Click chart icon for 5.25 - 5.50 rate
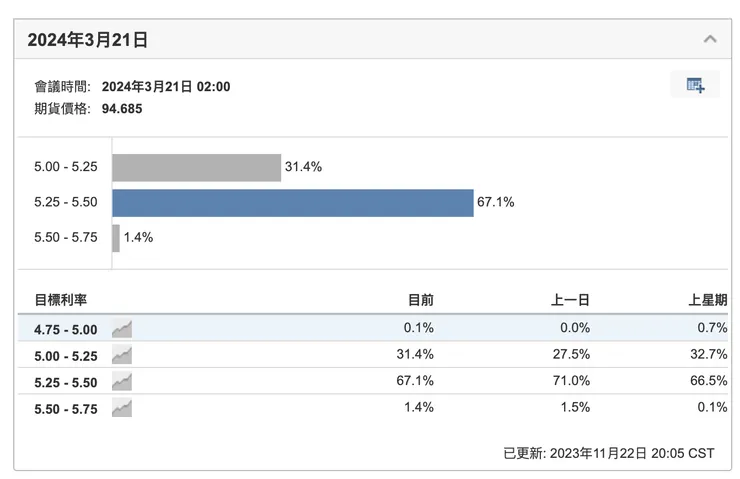Viewport: 740px width, 479px height. pos(122,381)
